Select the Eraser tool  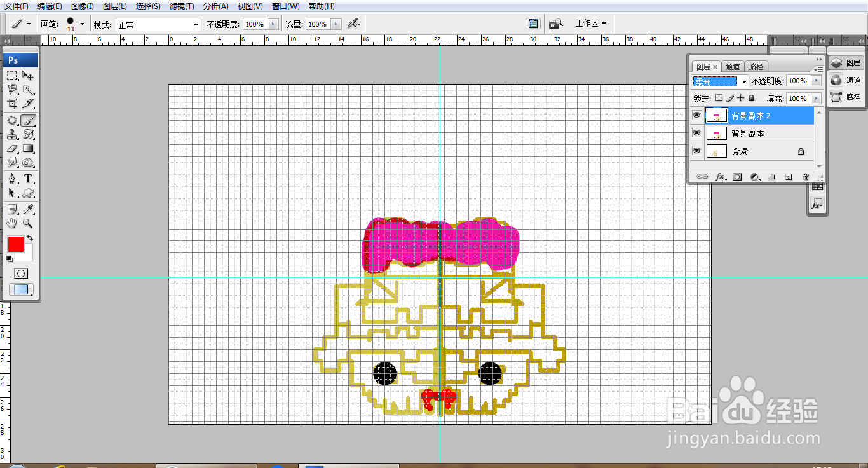tap(12, 148)
